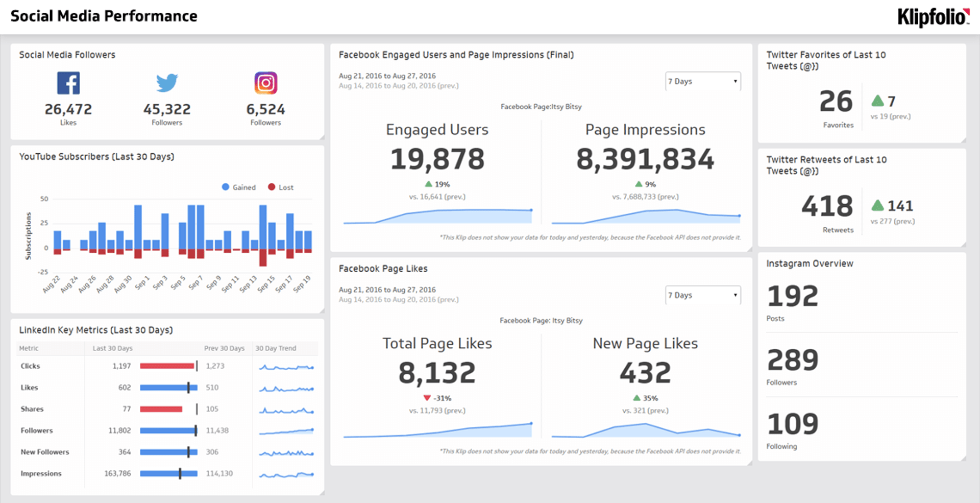Image resolution: width=980 pixels, height=503 pixels.
Task: Click the red down arrow beside -31%
Action: click(x=427, y=397)
